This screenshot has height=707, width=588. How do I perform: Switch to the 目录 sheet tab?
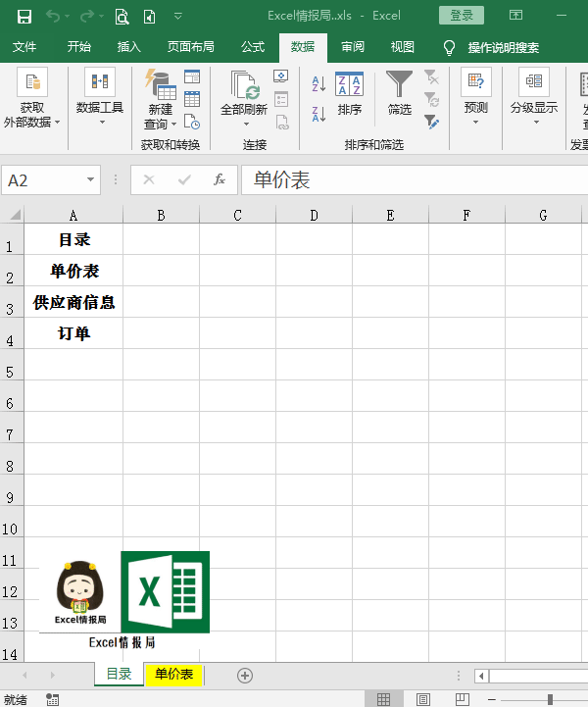point(119,674)
